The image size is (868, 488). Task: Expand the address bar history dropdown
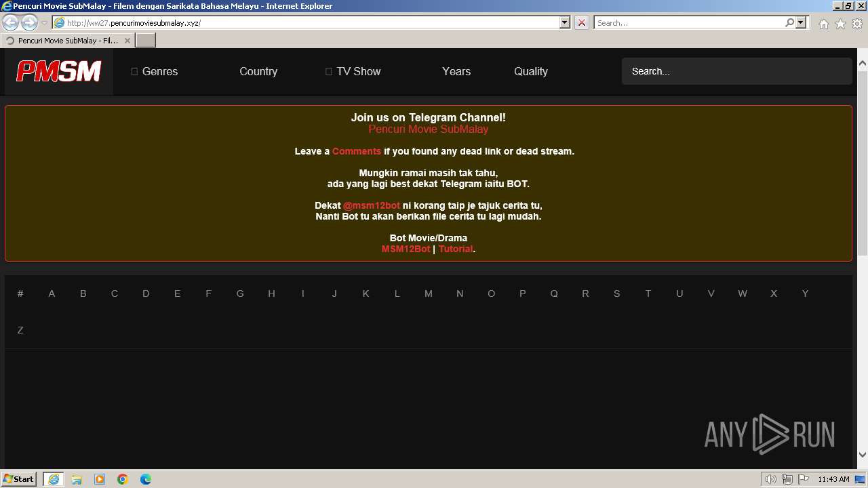565,22
